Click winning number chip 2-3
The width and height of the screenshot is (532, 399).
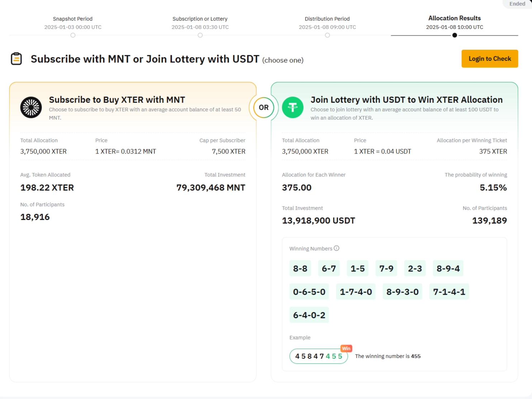tap(415, 268)
